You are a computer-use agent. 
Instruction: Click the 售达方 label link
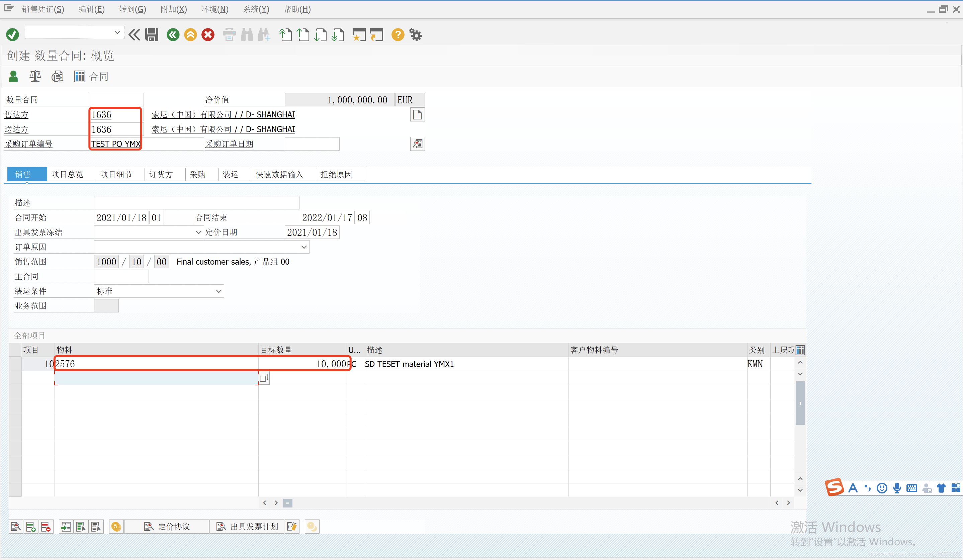(16, 115)
